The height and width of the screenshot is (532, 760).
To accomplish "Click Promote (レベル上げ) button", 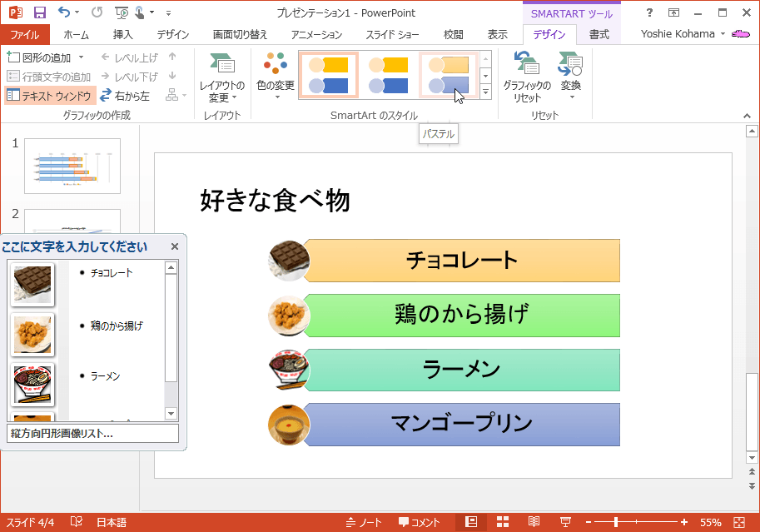I will pyautogui.click(x=129, y=57).
